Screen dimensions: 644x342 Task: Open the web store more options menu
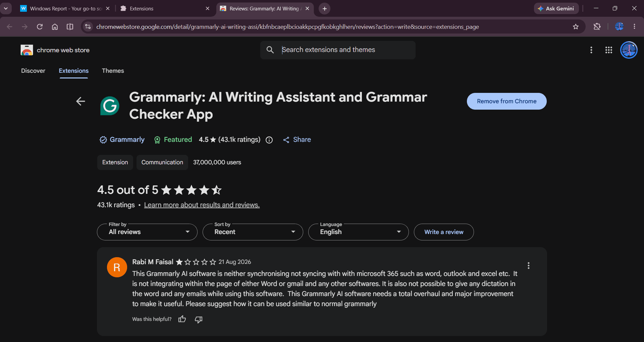coord(591,50)
